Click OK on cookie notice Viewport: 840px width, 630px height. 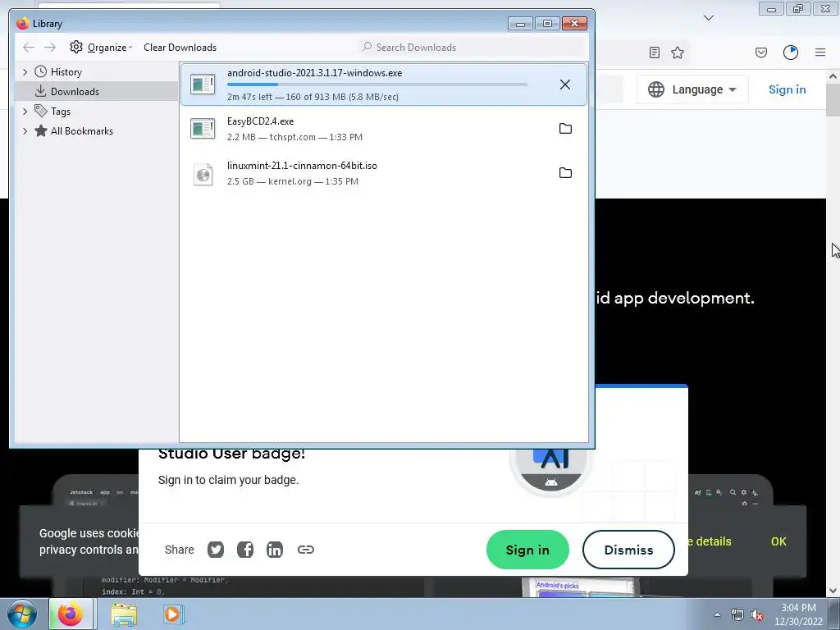778,541
